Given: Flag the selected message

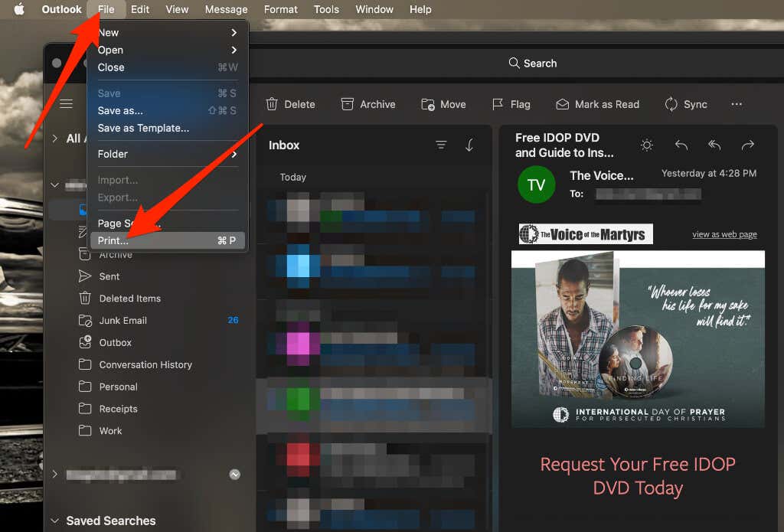Looking at the screenshot, I should click(498, 104).
